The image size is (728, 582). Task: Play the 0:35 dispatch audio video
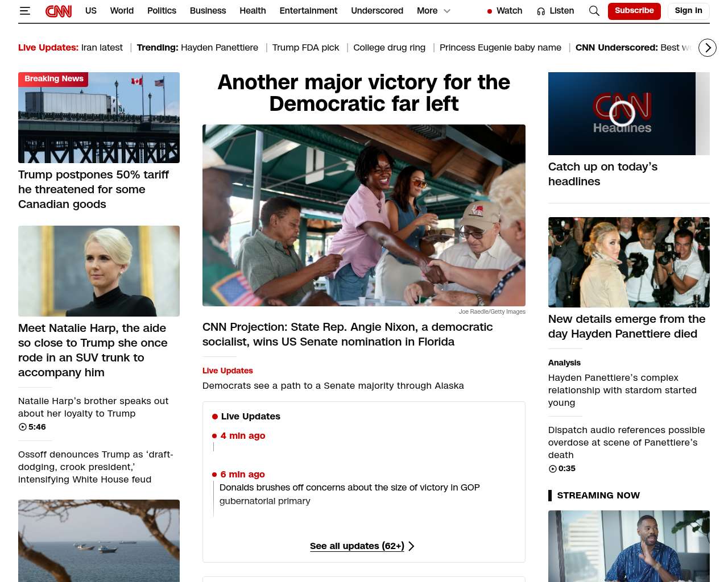tap(562, 468)
